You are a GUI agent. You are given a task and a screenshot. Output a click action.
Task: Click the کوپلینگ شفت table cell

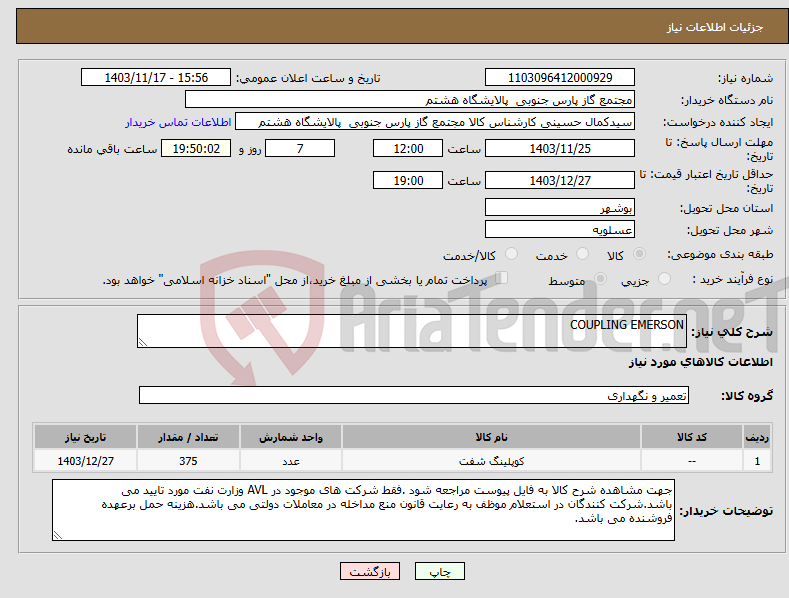pos(491,461)
